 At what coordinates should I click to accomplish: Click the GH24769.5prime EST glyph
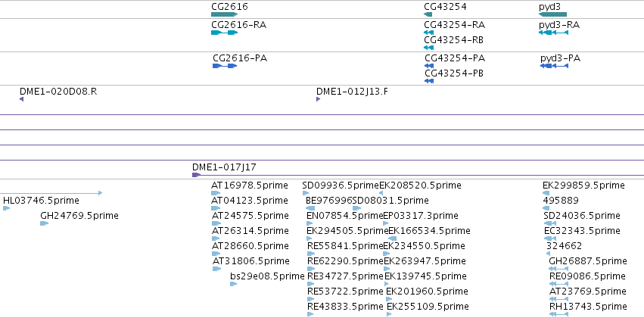[45, 223]
